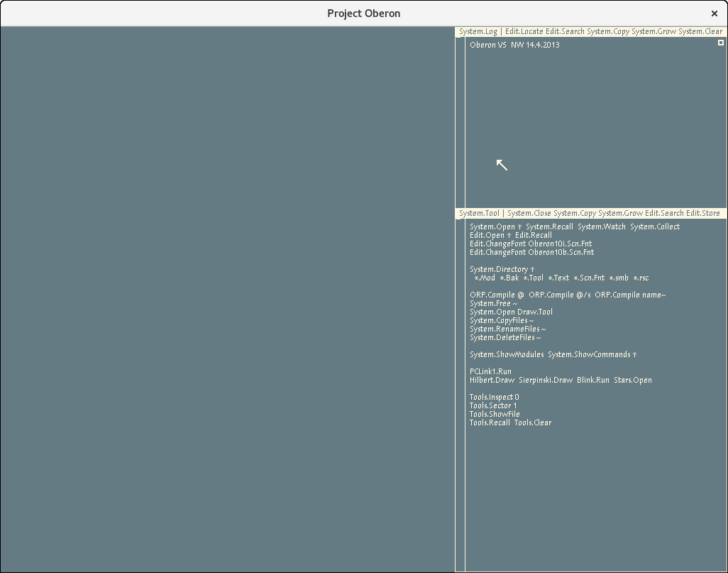
Task: Run the System.Collect command
Action: (x=654, y=227)
